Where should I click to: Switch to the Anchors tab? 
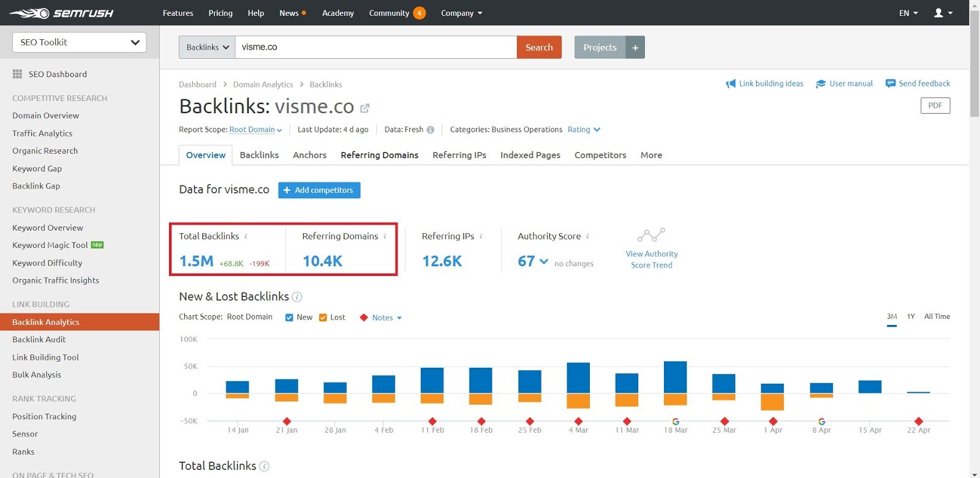[x=309, y=155]
